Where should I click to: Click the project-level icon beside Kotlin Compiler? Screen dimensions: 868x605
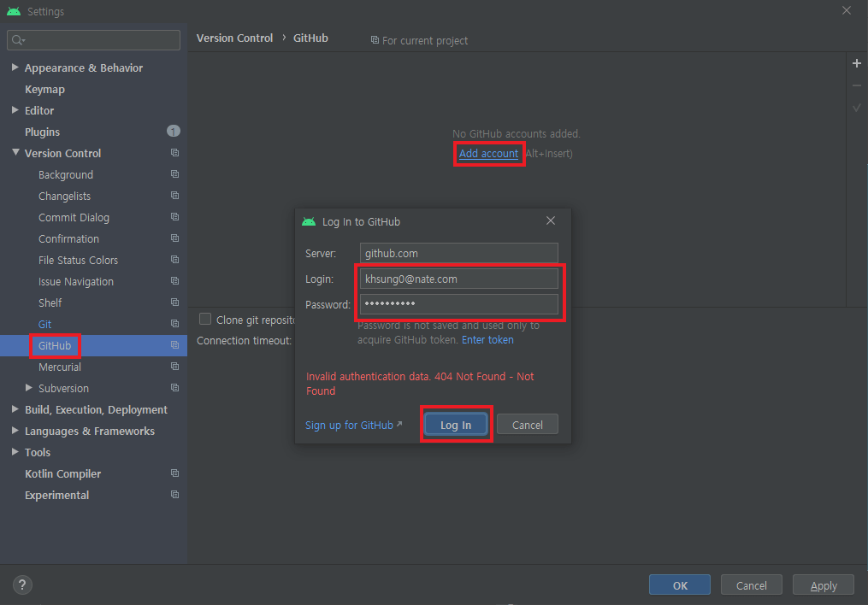pos(175,473)
